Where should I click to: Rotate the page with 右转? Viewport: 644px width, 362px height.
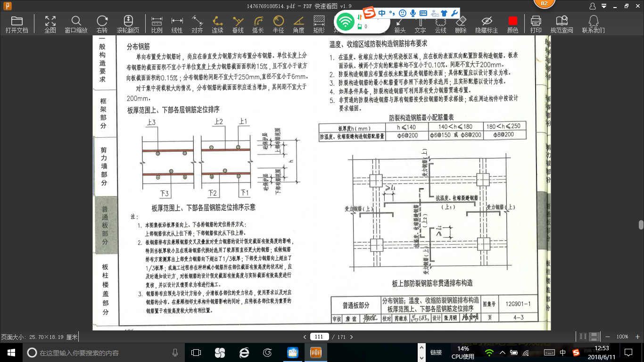[x=102, y=25]
